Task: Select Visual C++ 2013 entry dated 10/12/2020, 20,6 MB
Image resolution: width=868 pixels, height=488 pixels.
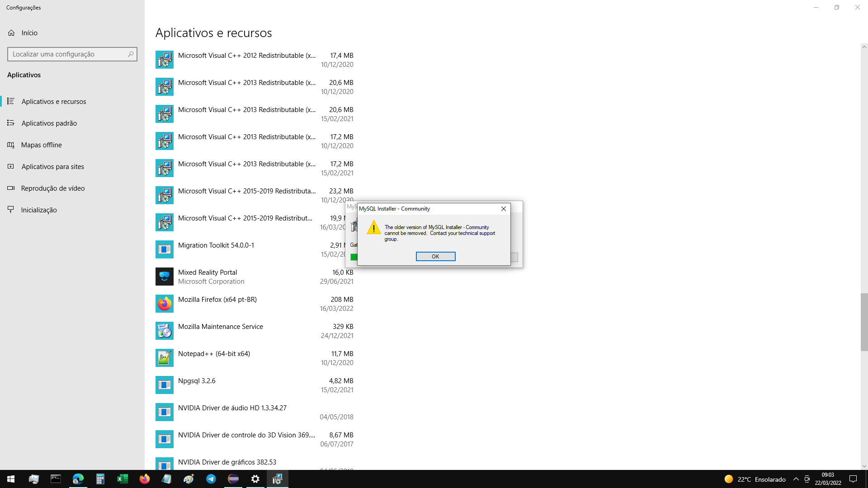Action: [255, 87]
